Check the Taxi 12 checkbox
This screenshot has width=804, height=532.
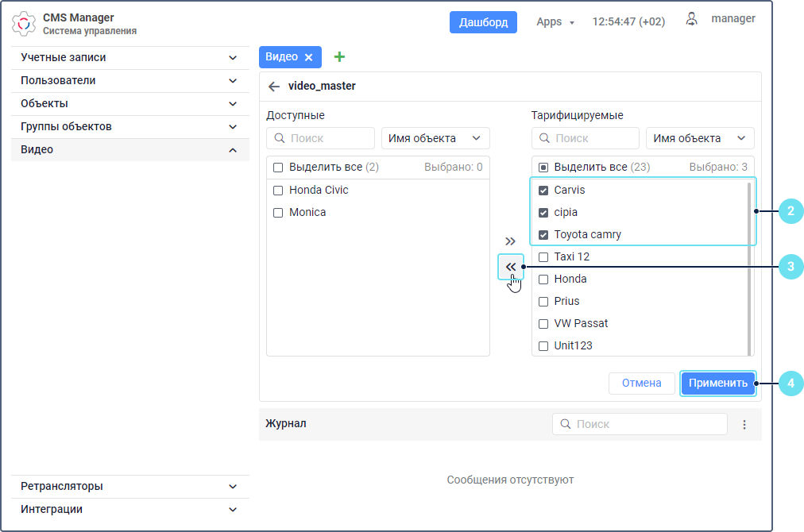[x=543, y=257]
